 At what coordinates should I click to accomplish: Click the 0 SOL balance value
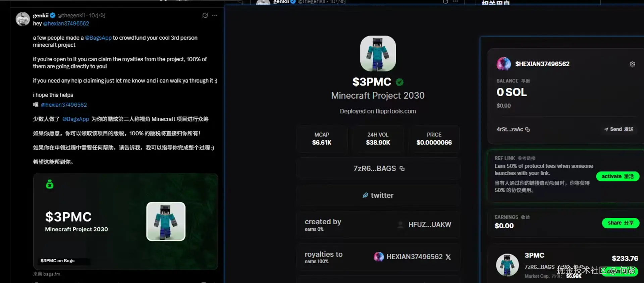point(512,92)
